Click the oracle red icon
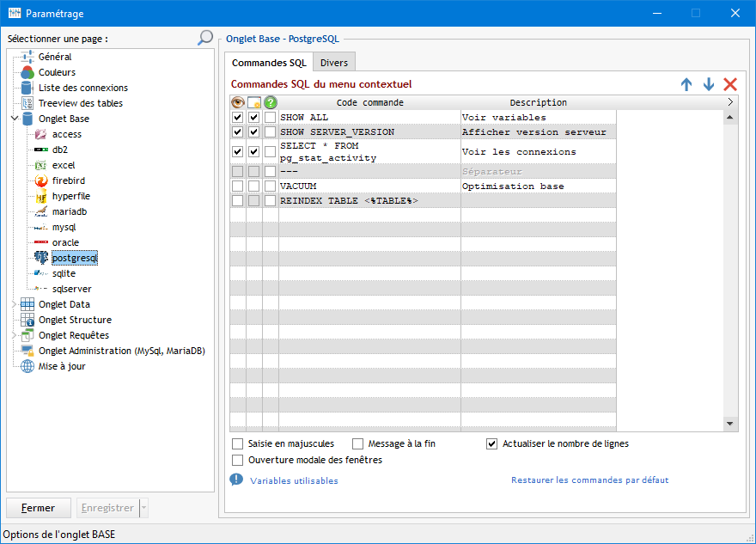The width and height of the screenshot is (756, 544). pyautogui.click(x=41, y=242)
